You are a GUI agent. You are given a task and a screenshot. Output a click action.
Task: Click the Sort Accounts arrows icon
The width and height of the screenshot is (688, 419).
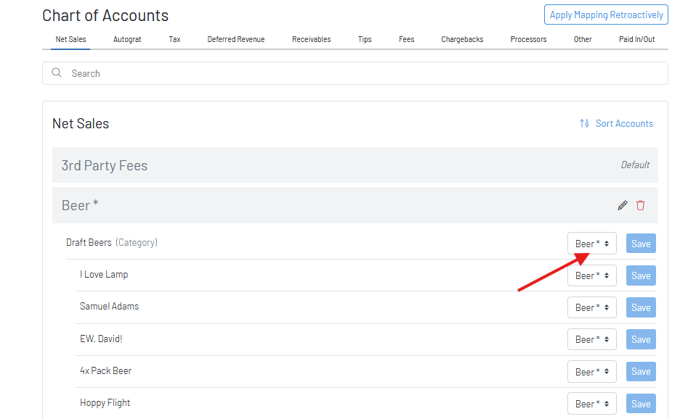pyautogui.click(x=584, y=124)
